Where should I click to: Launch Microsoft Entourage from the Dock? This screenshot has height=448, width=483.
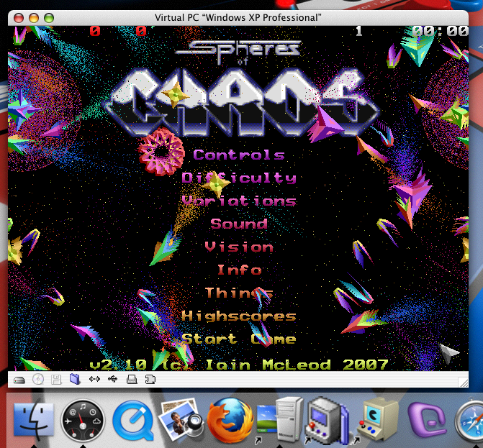(428, 421)
